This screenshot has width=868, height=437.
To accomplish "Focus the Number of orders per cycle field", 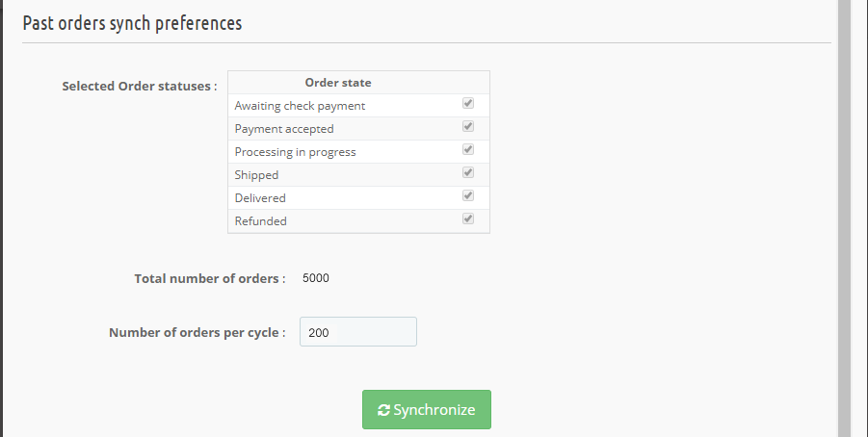I will [x=358, y=332].
